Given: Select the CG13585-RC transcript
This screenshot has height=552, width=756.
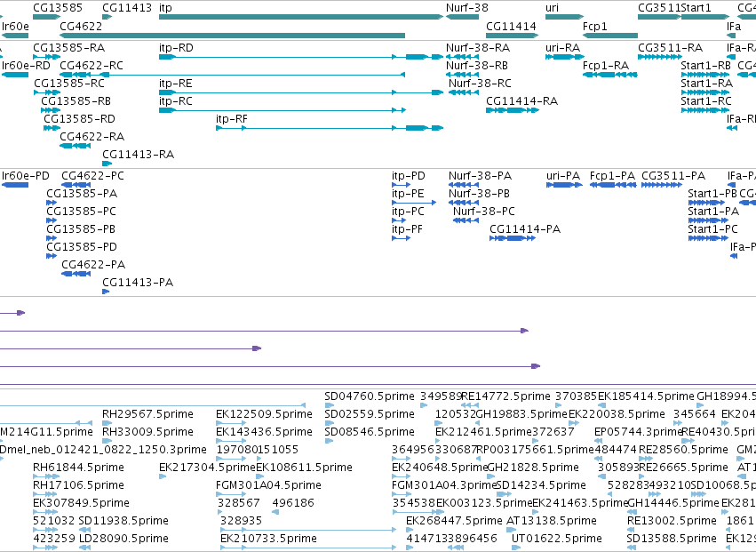Looking at the screenshot, I should click(47, 92).
